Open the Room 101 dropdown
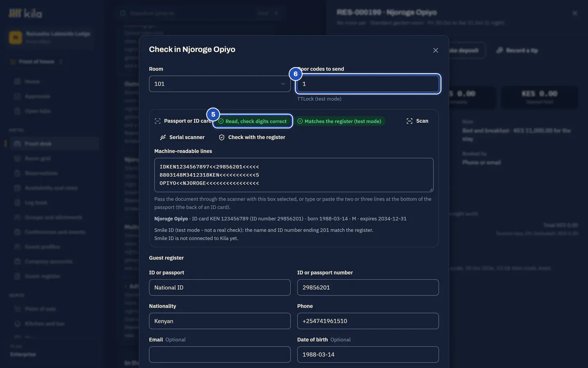The height and width of the screenshot is (368, 588). 220,84
